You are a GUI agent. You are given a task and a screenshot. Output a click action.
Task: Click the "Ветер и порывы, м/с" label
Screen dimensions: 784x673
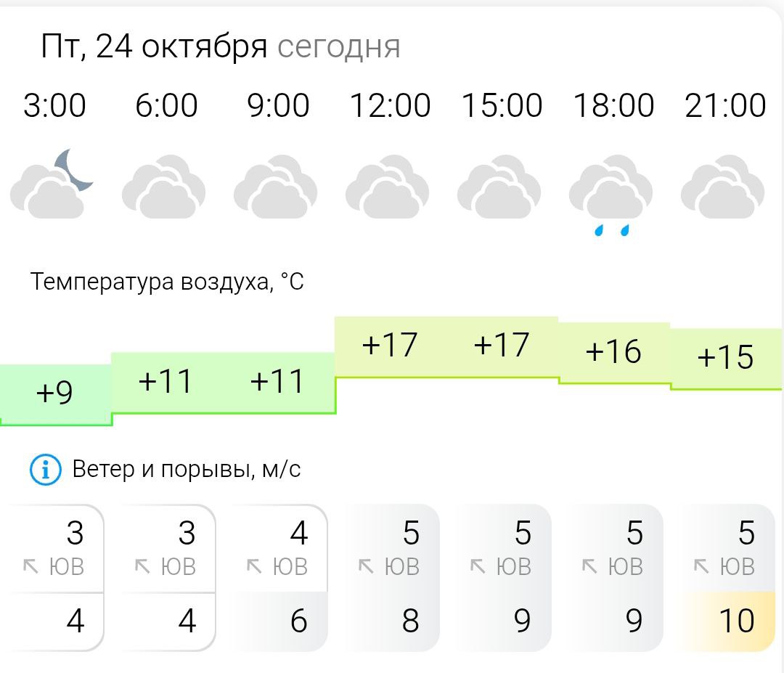click(x=187, y=470)
